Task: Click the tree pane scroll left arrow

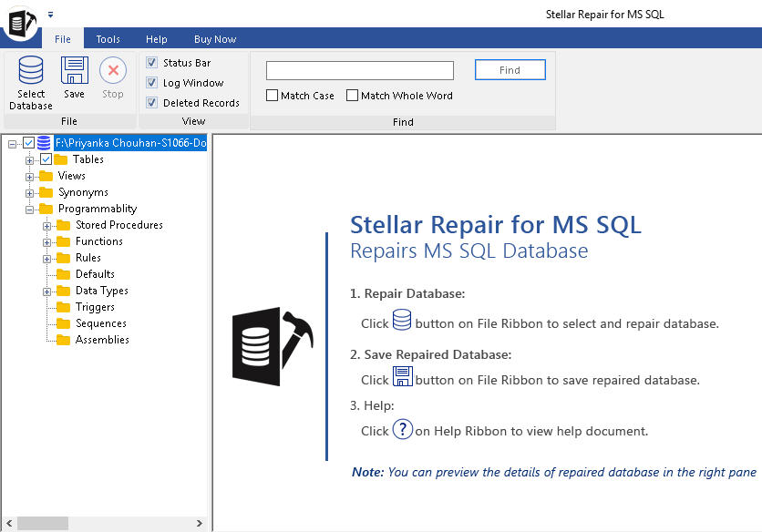Action: [x=9, y=523]
